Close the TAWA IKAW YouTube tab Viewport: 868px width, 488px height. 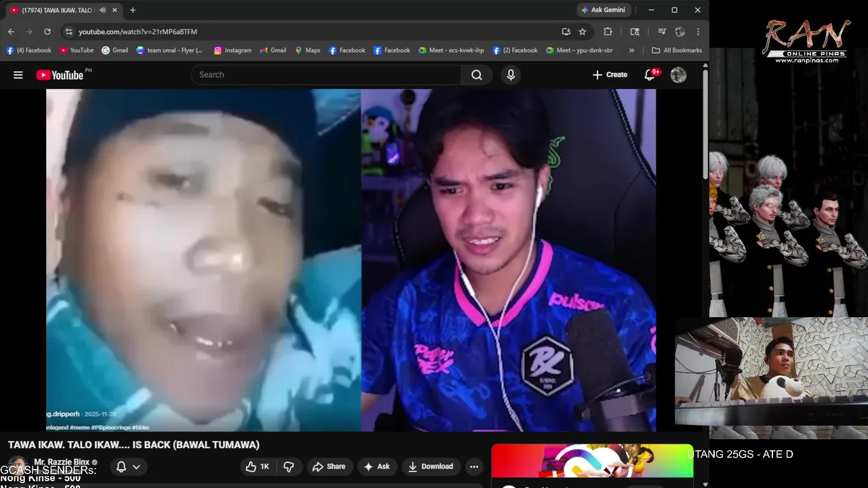tap(115, 10)
